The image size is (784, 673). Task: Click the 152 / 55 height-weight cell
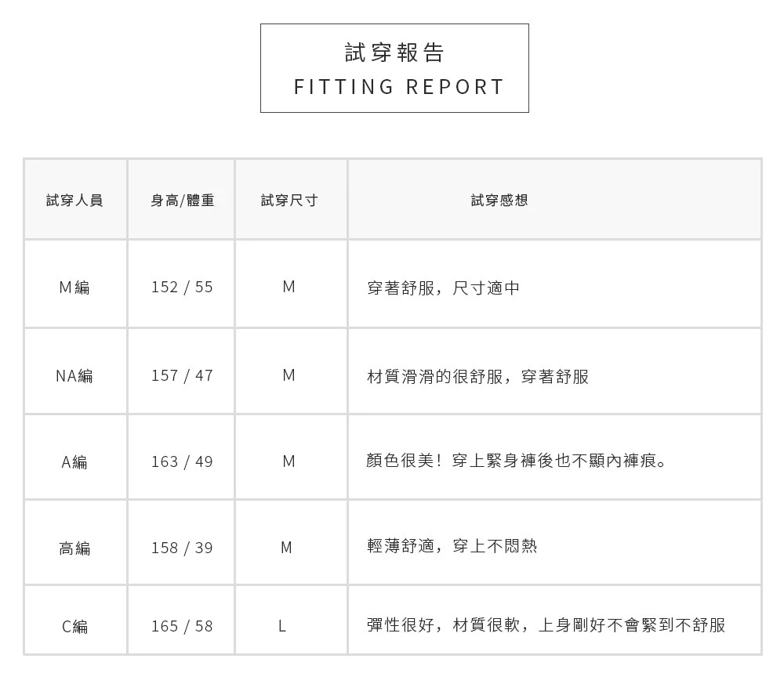click(x=182, y=288)
